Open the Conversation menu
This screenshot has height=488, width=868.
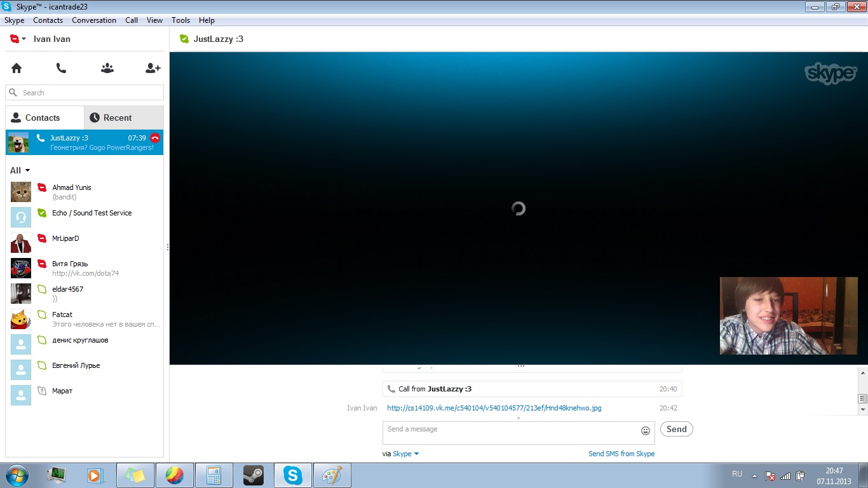point(94,20)
